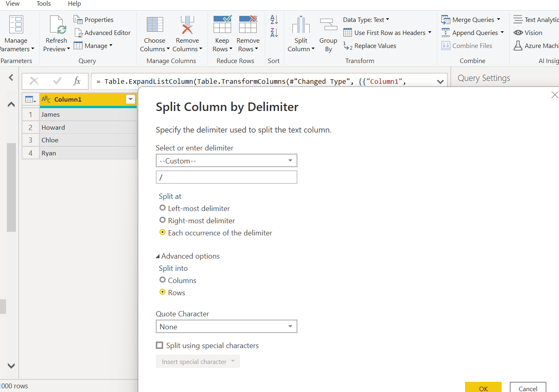
Task: Cancel the Split Column dialog
Action: (x=528, y=388)
